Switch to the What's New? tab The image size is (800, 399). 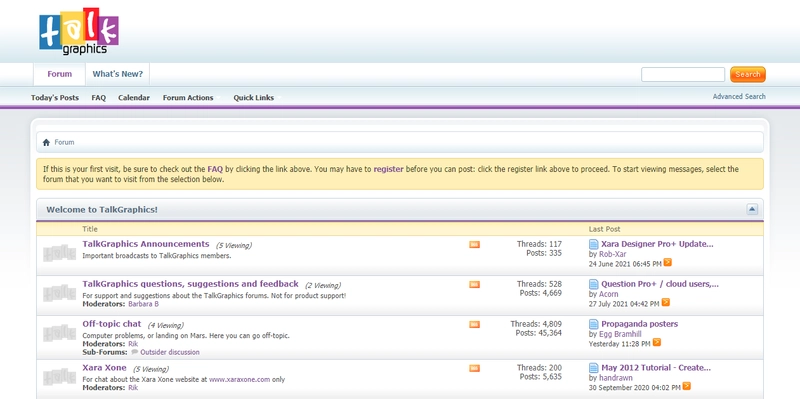(x=118, y=74)
